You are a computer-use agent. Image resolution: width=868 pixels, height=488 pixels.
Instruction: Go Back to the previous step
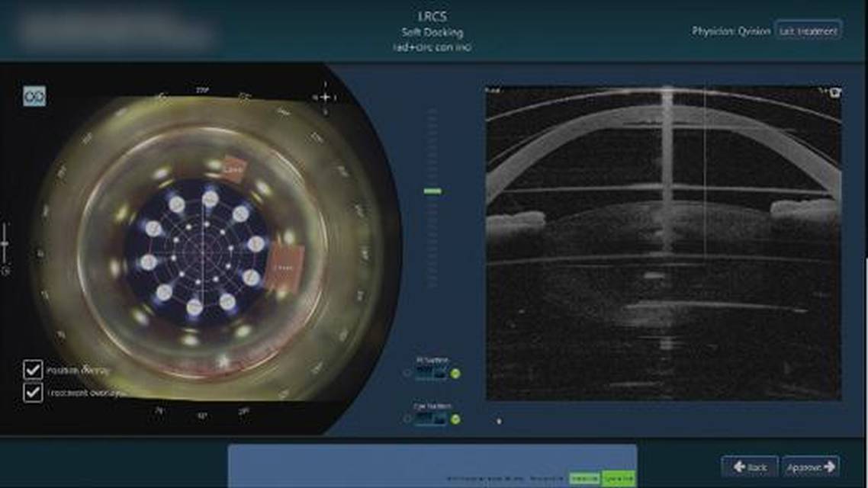pos(750,467)
